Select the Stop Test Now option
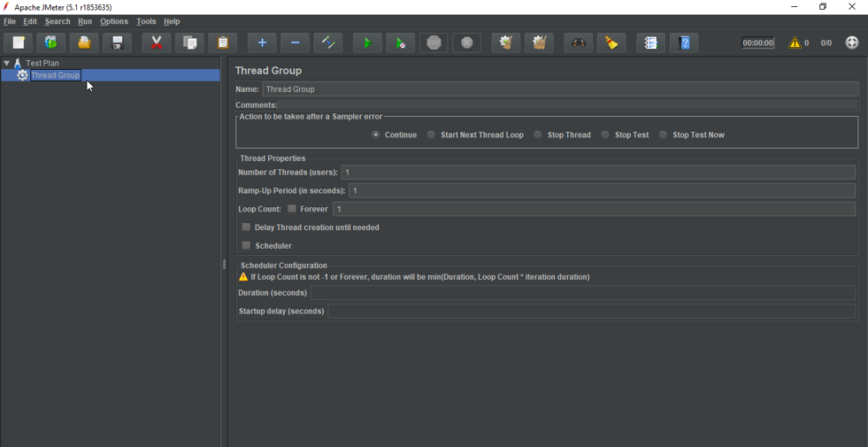The height and width of the screenshot is (447, 868). 663,135
